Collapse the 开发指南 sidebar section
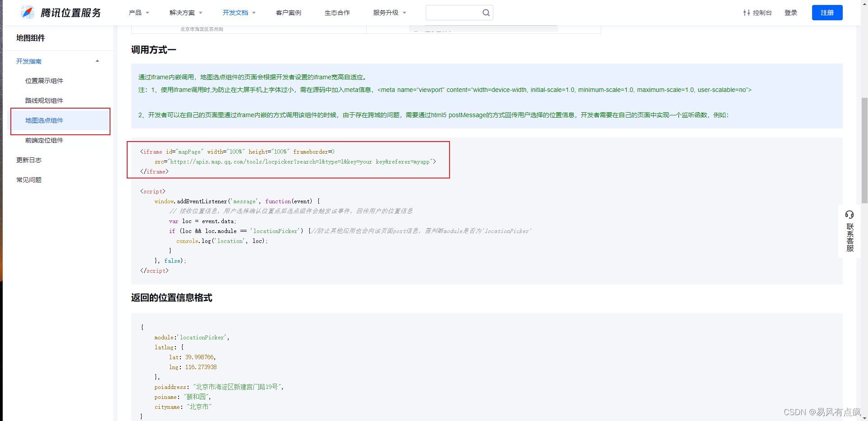Image resolution: width=868 pixels, height=421 pixels. [97, 61]
